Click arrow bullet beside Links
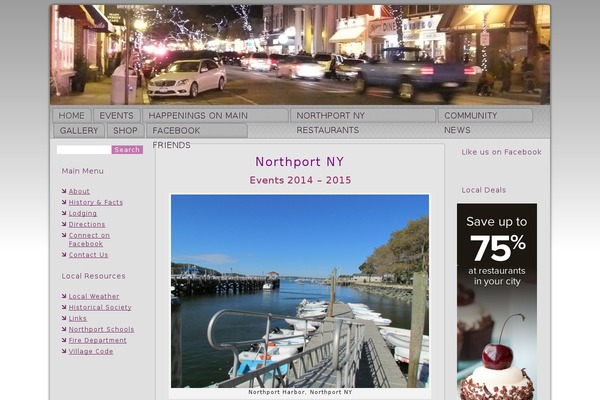 pyautogui.click(x=64, y=318)
